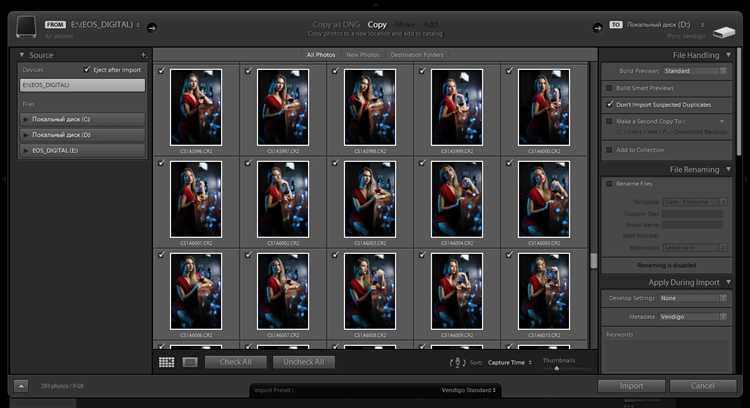Click the Import button
Viewport: 750px width, 408px height.
click(x=631, y=386)
